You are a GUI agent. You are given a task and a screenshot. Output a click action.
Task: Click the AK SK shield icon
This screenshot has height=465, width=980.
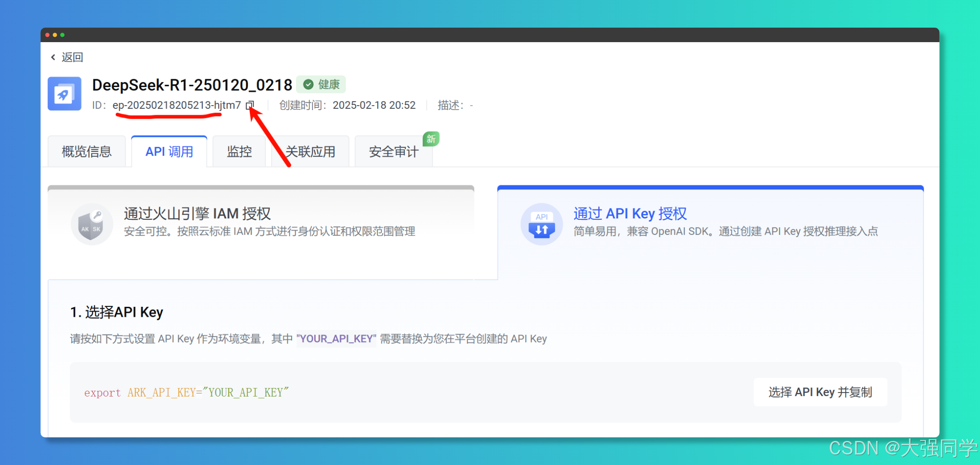pos(92,224)
